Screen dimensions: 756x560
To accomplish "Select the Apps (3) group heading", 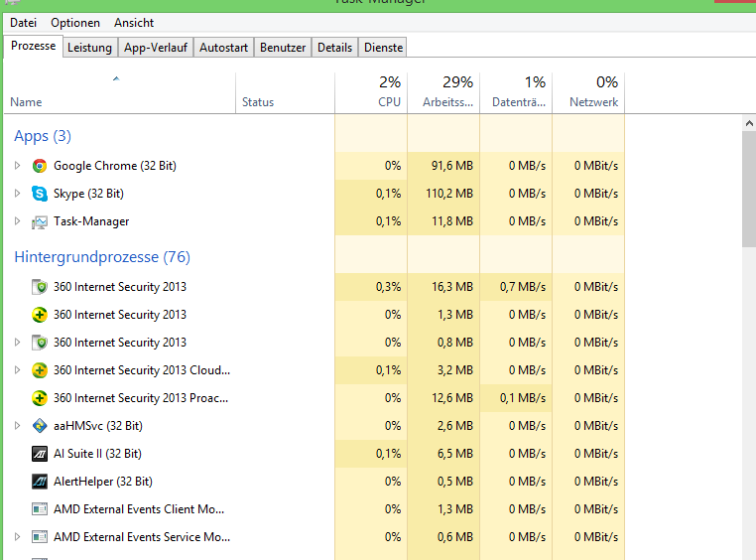I will [x=43, y=136].
